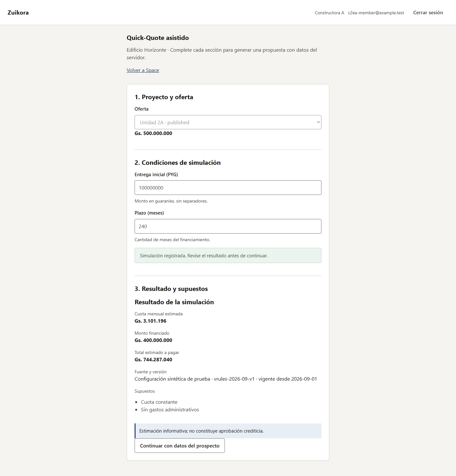Click the 3. Resultado y supuestos heading
The height and width of the screenshot is (476, 456).
pos(171,289)
